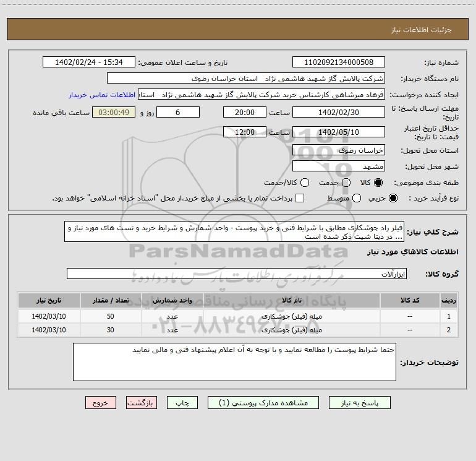476x461 pixels.
Task: Click the response deadline date 1402/02/30 field
Action: click(338, 112)
